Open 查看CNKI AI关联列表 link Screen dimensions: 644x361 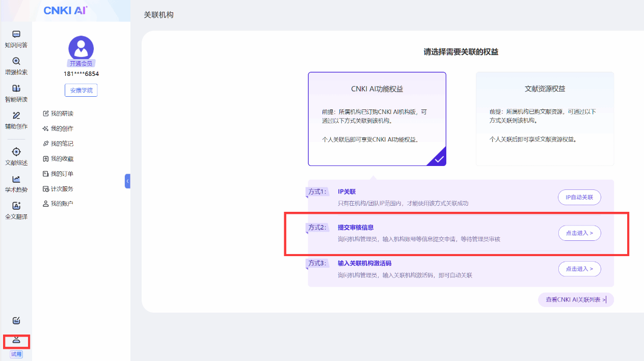coord(576,300)
